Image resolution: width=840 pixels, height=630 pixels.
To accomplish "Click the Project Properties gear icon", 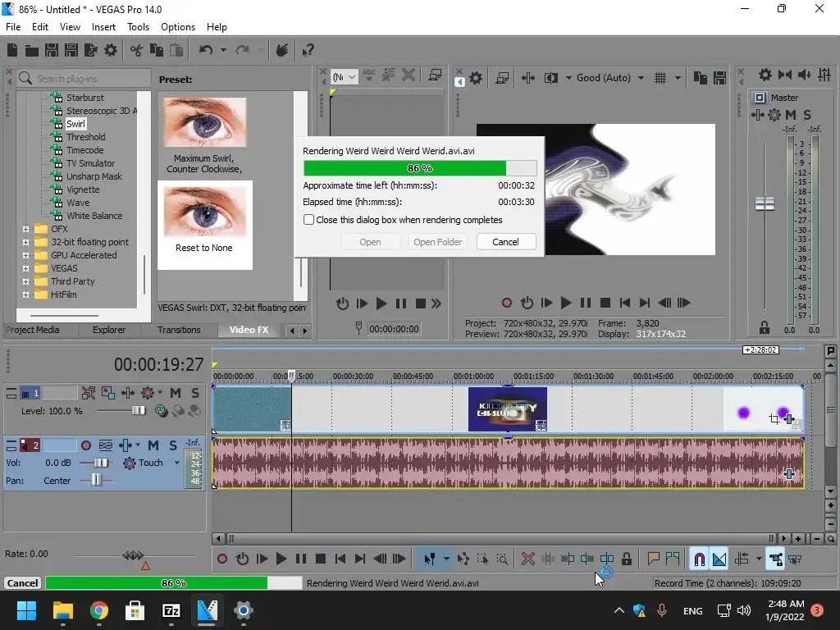I will [x=111, y=50].
